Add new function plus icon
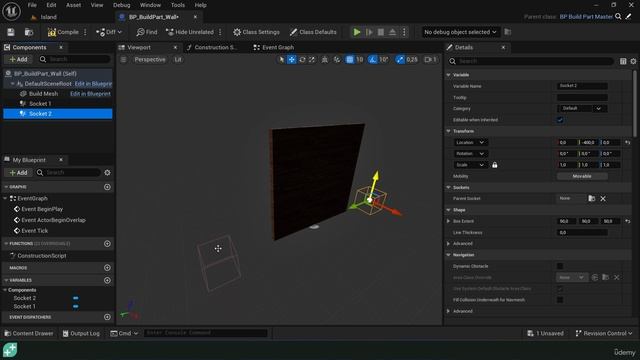 pyautogui.click(x=107, y=244)
